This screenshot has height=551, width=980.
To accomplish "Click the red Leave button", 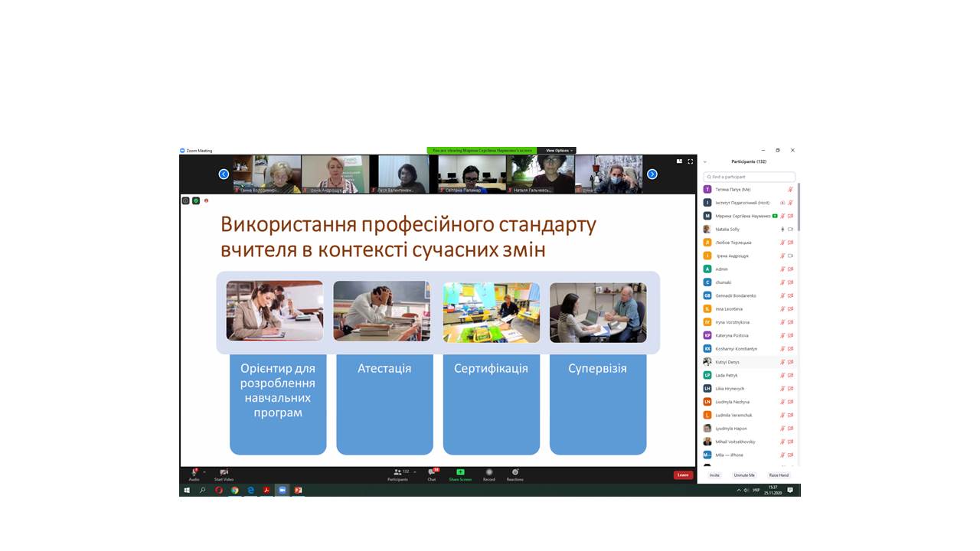I will point(683,475).
